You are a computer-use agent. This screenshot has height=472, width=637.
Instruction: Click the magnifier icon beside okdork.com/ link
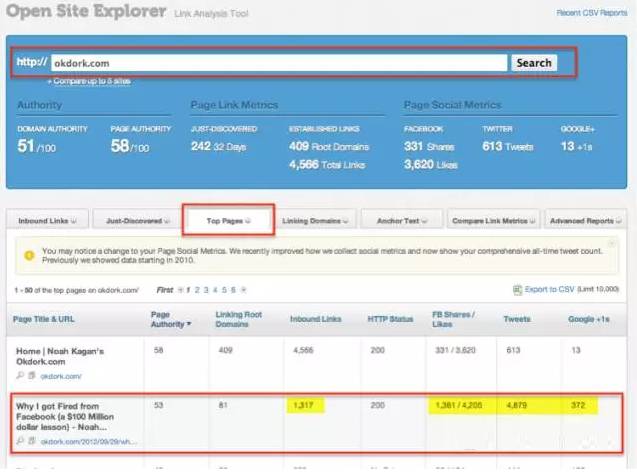(x=20, y=375)
